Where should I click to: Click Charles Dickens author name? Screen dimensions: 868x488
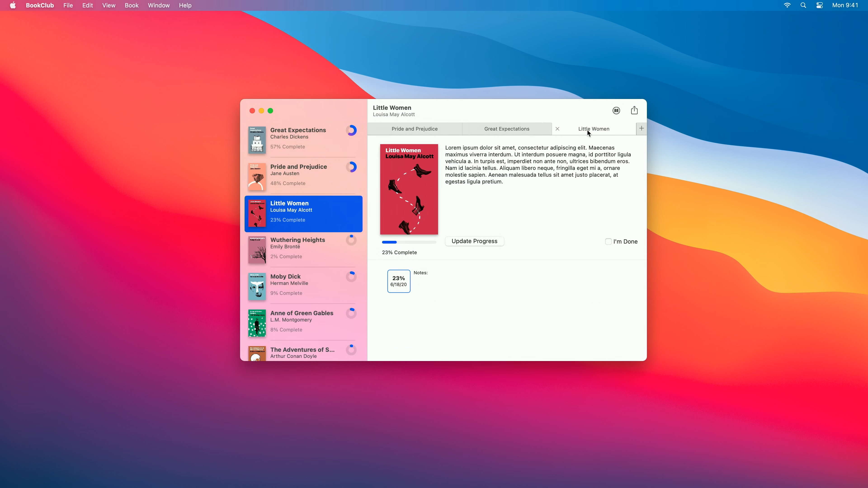pos(289,137)
